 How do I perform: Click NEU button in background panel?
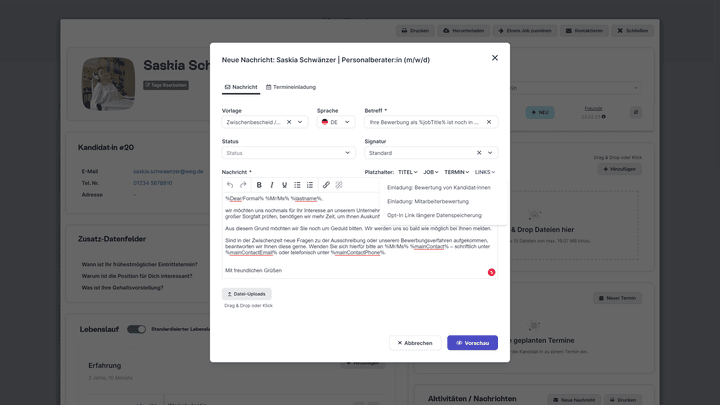tap(540, 112)
